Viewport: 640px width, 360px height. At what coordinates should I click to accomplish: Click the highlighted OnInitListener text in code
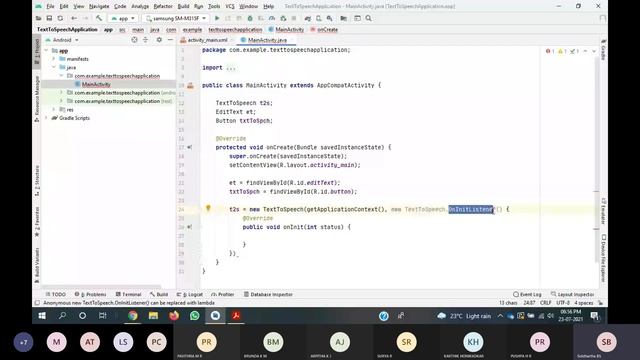tap(471, 209)
